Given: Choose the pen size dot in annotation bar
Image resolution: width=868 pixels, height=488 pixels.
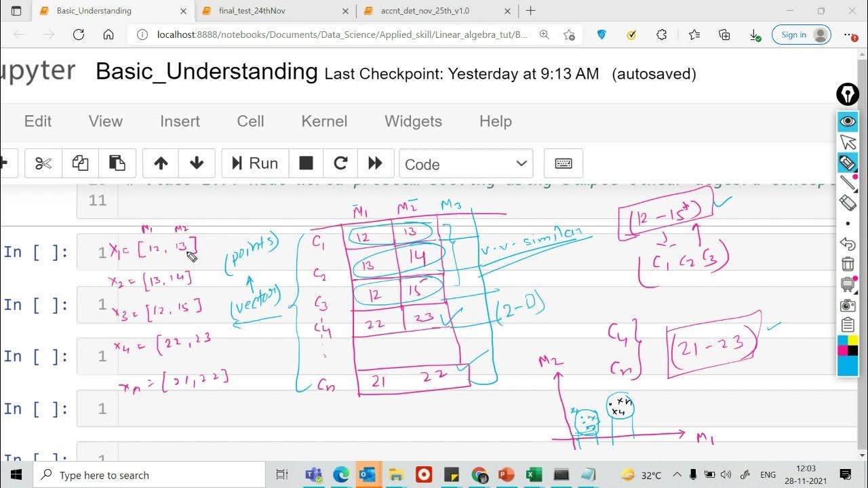Looking at the screenshot, I should [848, 223].
